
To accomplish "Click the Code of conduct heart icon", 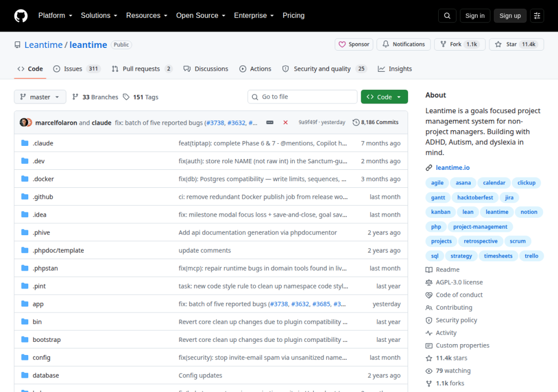I will tap(429, 295).
